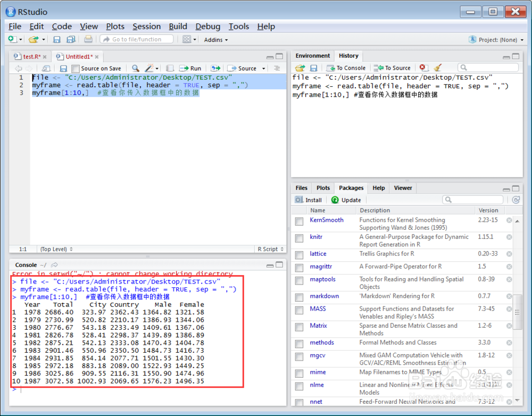Minimize the source editor pane

[270, 57]
